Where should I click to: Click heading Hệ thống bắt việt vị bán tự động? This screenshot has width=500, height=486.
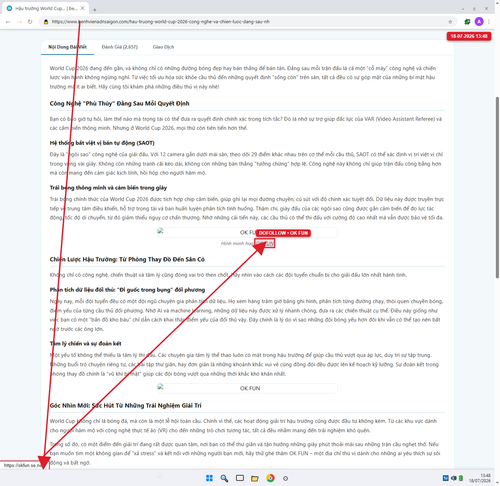[x=102, y=143]
